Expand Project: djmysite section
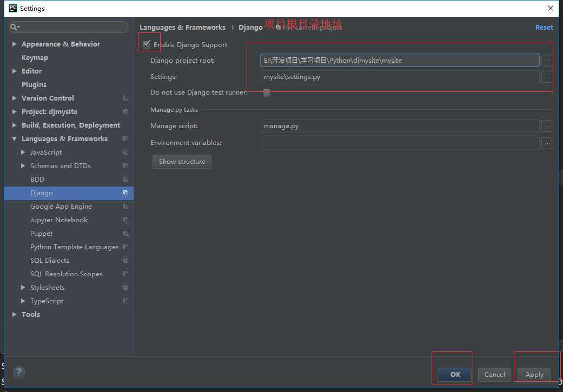Screen dimensions: 563x392 coord(15,111)
